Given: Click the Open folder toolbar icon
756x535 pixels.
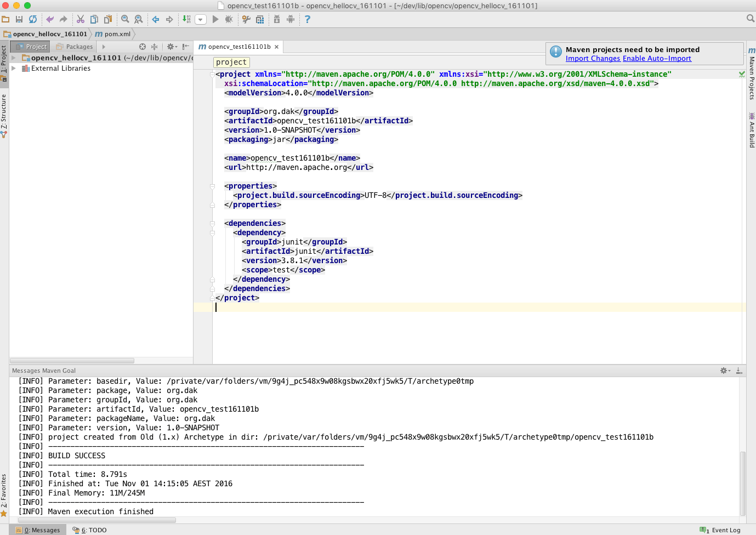Looking at the screenshot, I should [5, 19].
